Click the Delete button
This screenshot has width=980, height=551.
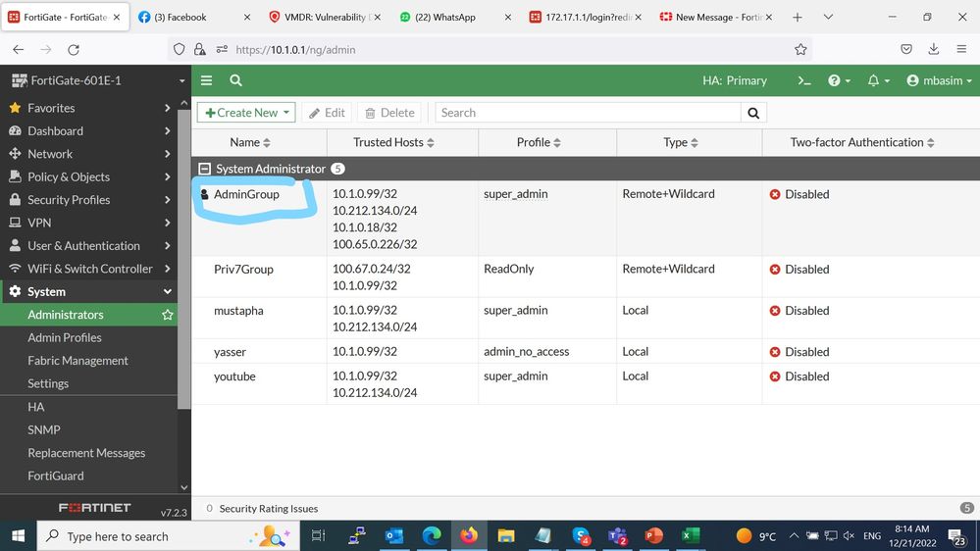(389, 113)
